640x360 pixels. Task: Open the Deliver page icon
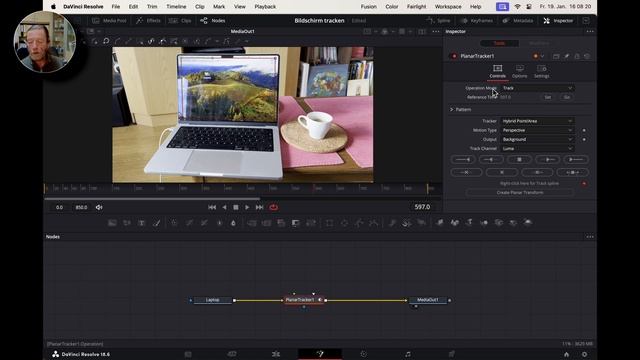[451, 354]
